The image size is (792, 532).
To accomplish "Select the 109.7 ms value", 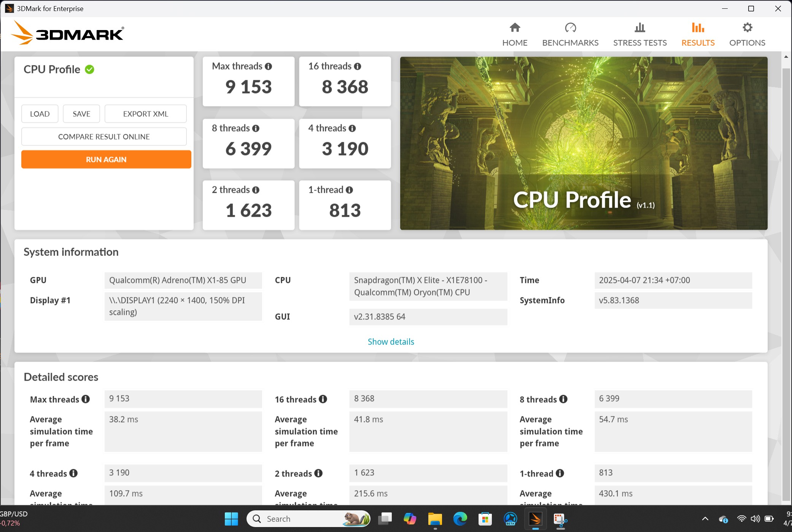I will click(183, 495).
